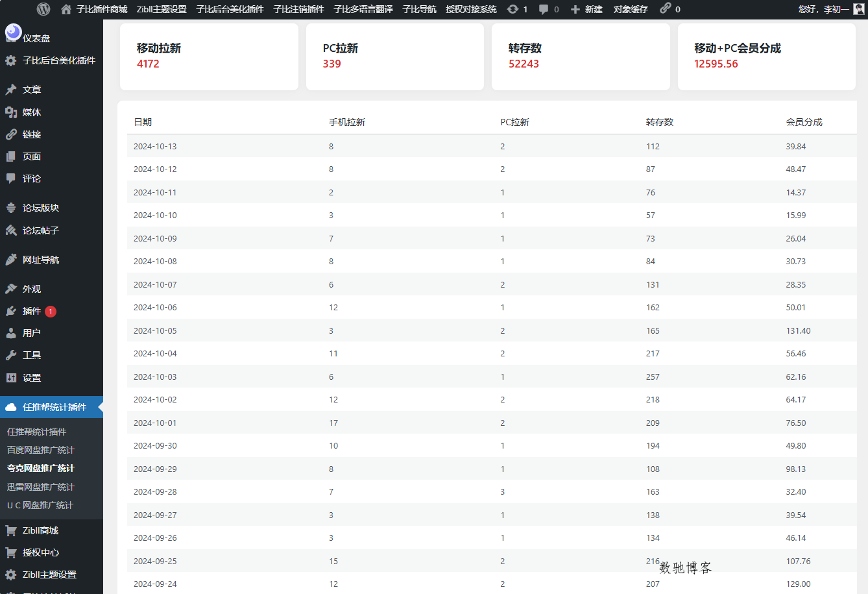Click the cart icon beside Zibll商城
Viewport: 868px width, 594px height.
click(11, 530)
